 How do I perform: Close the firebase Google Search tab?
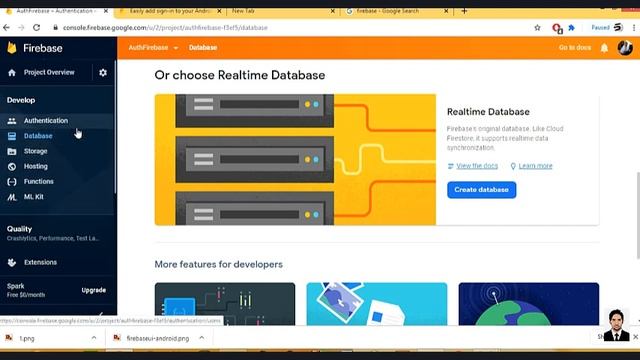pyautogui.click(x=446, y=11)
